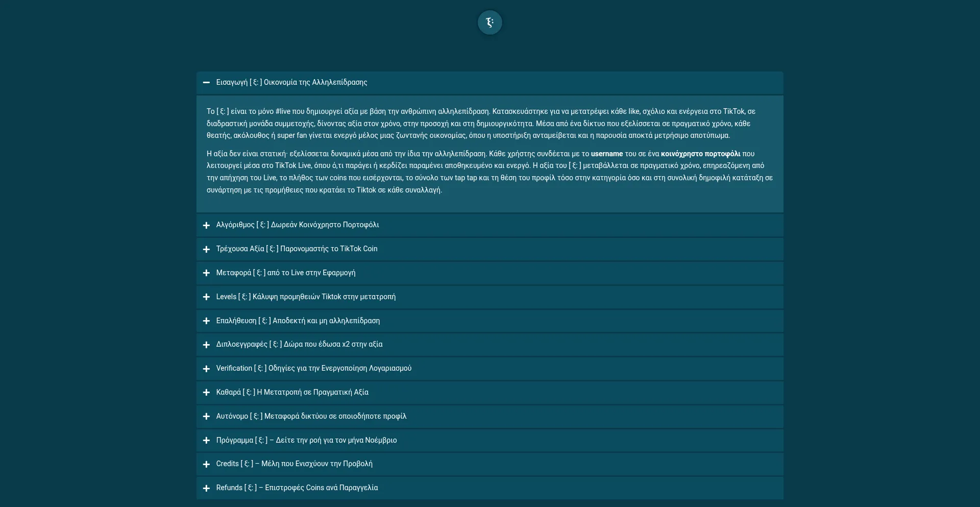Click plus icon beside Verification section
The image size is (980, 507).
point(206,369)
